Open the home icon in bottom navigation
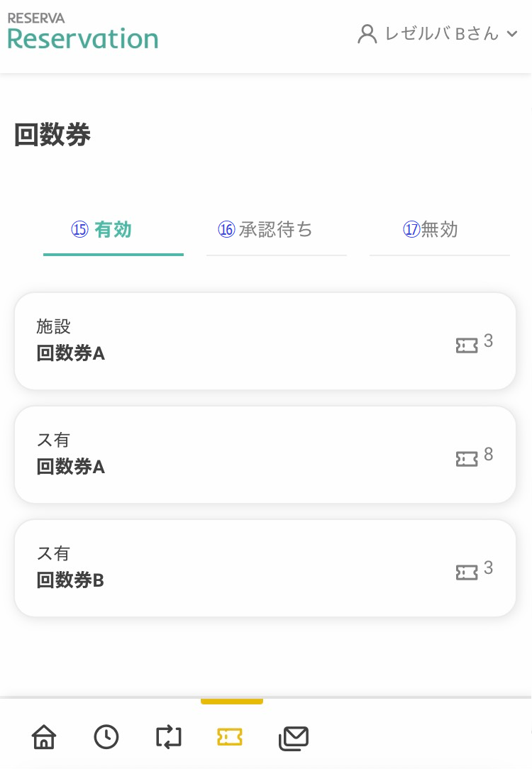The image size is (532, 769). coord(44,736)
